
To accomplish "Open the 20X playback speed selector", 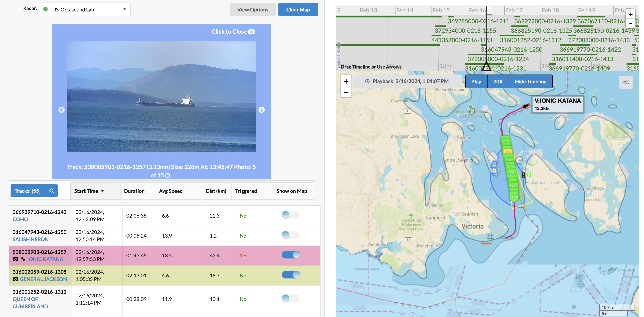I will 498,82.
